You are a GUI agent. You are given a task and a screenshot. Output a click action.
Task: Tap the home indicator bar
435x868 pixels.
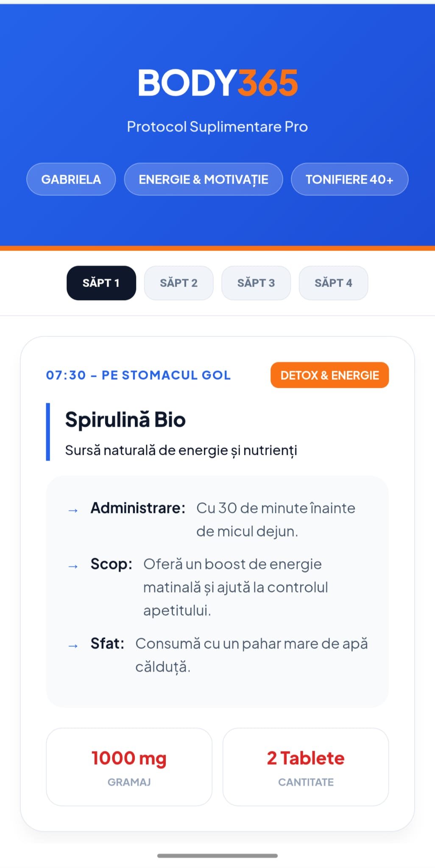tap(217, 856)
